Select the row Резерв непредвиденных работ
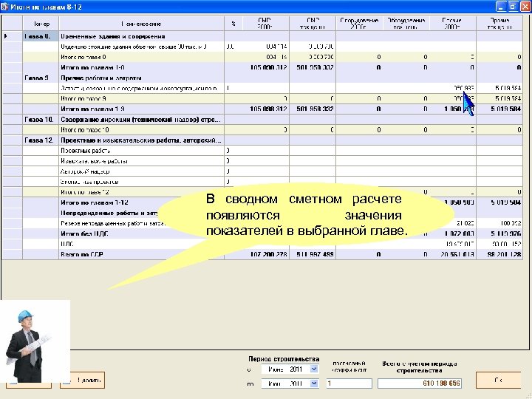This screenshot has width=532, height=399. pyautogui.click(x=262, y=223)
